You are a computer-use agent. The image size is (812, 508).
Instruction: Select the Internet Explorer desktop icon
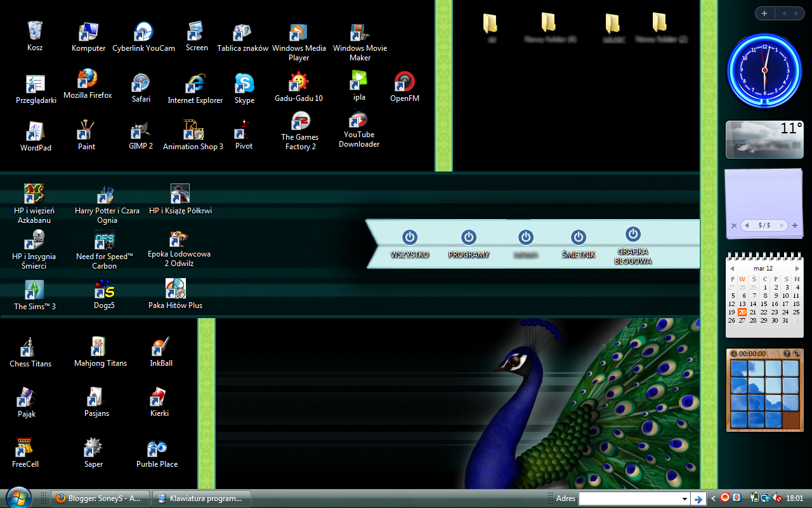coord(195,88)
